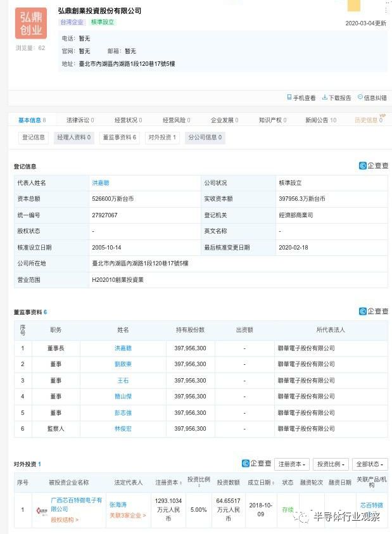
Task: Switch to 经营状况 tab
Action: click(128, 120)
